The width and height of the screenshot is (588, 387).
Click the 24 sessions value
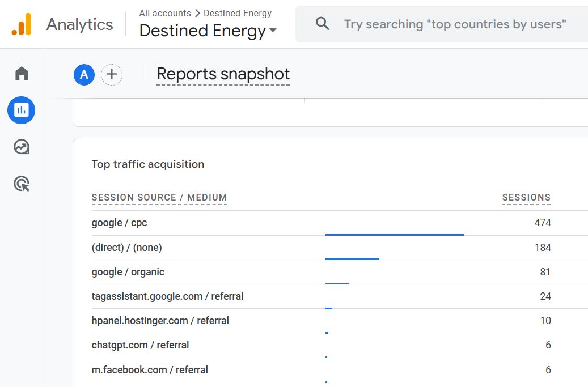[x=545, y=296]
